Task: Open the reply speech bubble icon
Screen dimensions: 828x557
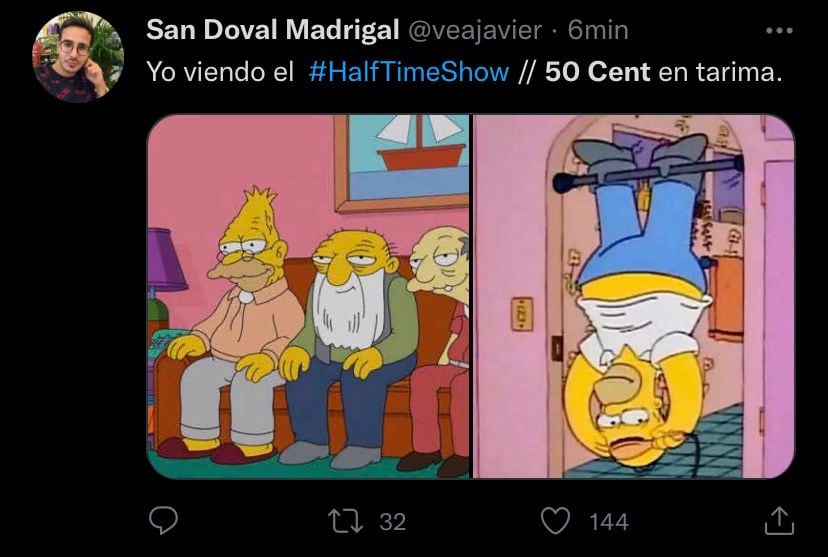Action: (x=163, y=521)
